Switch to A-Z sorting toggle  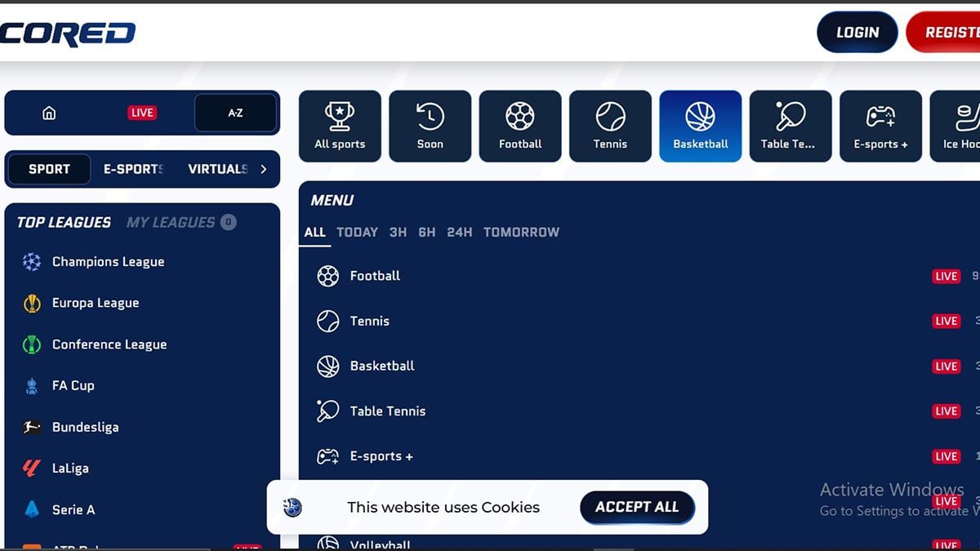click(235, 113)
